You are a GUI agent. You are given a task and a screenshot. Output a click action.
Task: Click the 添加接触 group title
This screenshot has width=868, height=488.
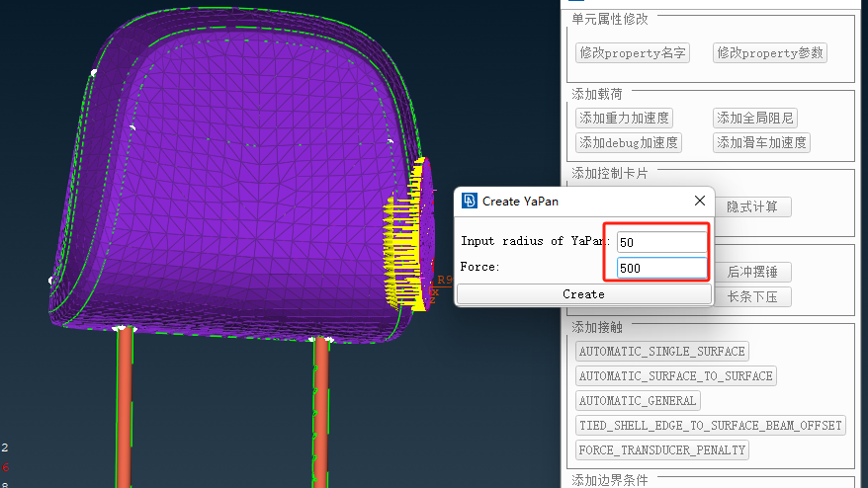597,328
